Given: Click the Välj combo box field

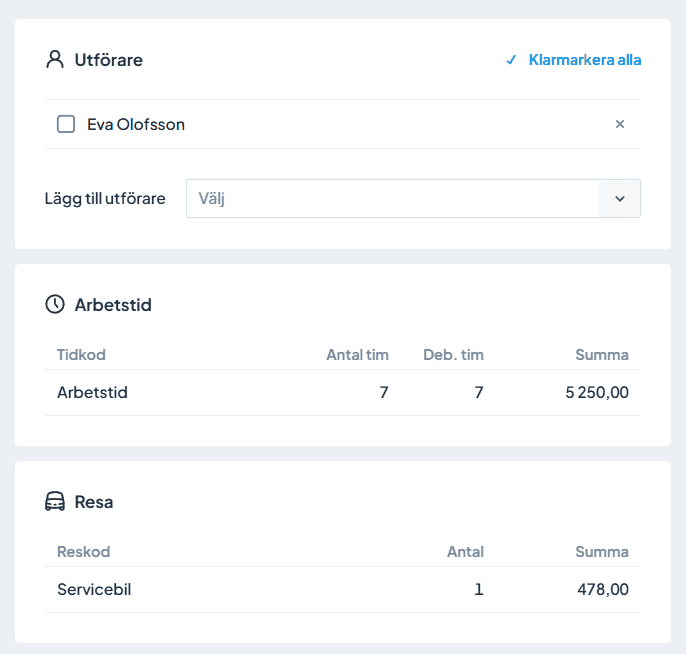Looking at the screenshot, I should click(392, 199).
